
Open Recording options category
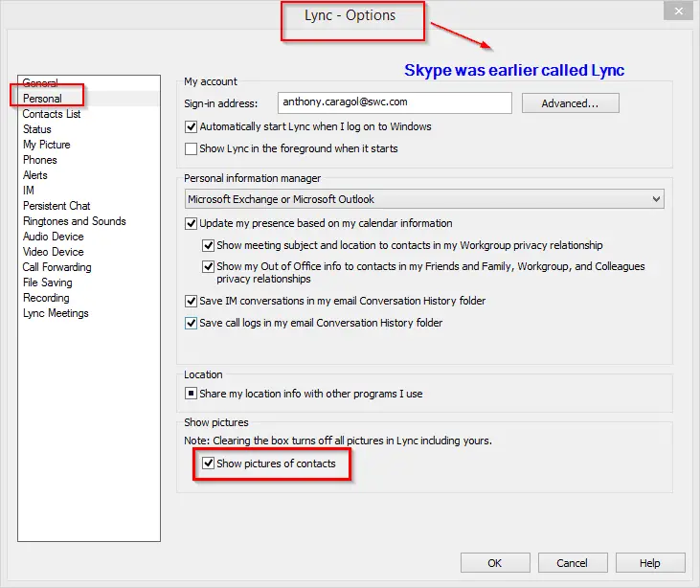[x=46, y=298]
